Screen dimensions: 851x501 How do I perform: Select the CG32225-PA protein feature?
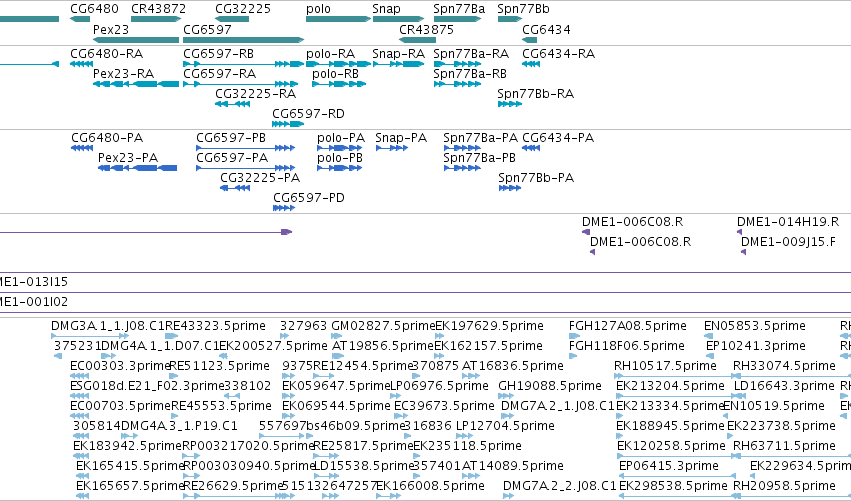[x=235, y=188]
